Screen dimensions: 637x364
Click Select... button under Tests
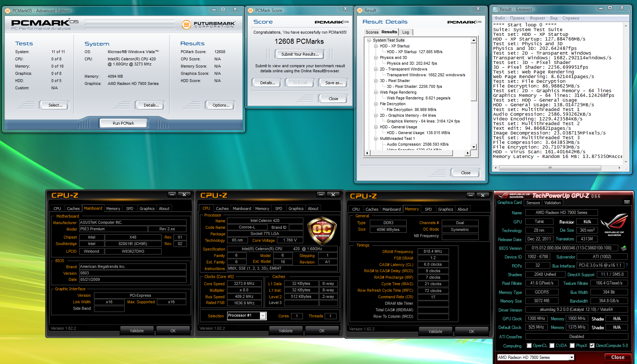tap(55, 105)
